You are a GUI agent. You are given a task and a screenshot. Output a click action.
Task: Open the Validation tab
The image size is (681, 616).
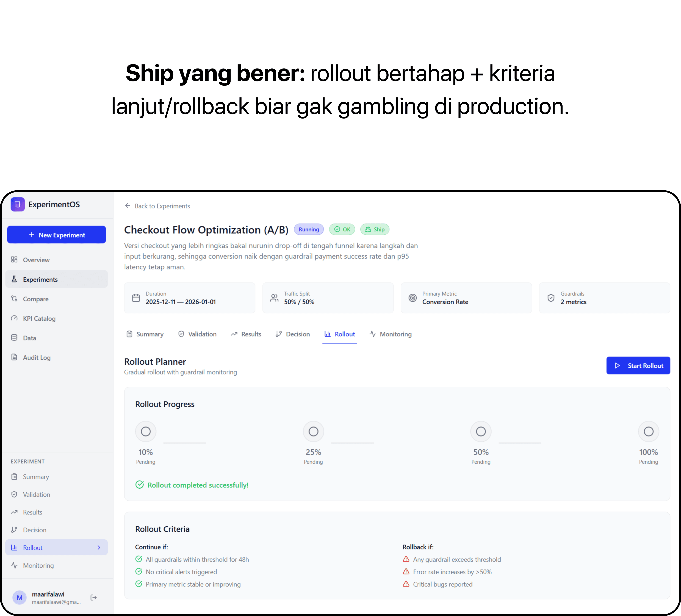pos(197,334)
